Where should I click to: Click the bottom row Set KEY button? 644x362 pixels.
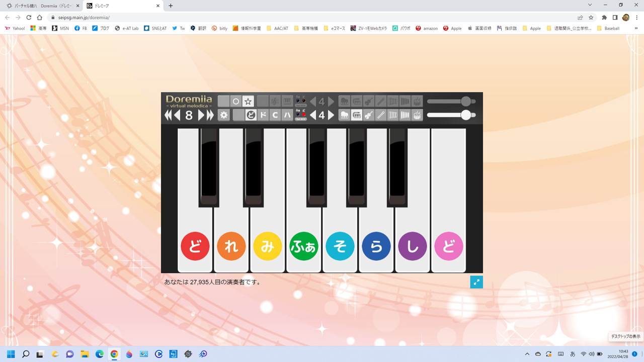tap(301, 119)
